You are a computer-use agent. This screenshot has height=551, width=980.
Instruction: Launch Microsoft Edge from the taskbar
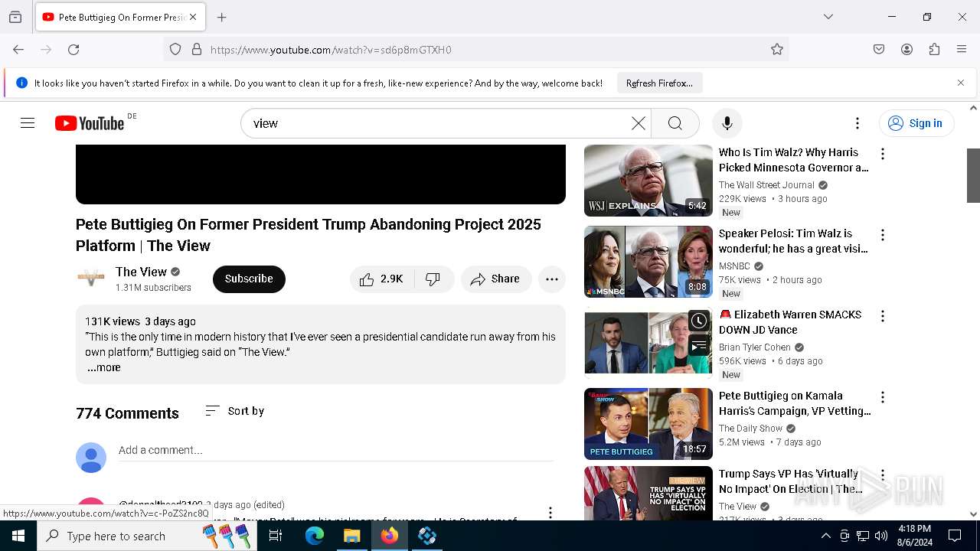click(315, 536)
